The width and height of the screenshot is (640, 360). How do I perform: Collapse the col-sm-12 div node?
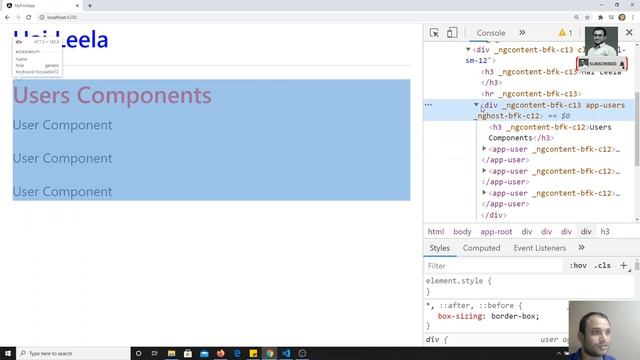(468, 50)
